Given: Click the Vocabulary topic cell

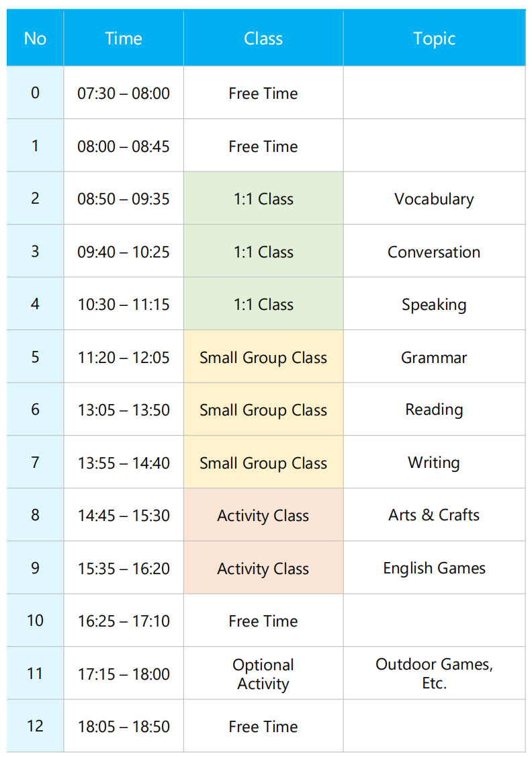Looking at the screenshot, I should (434, 198).
